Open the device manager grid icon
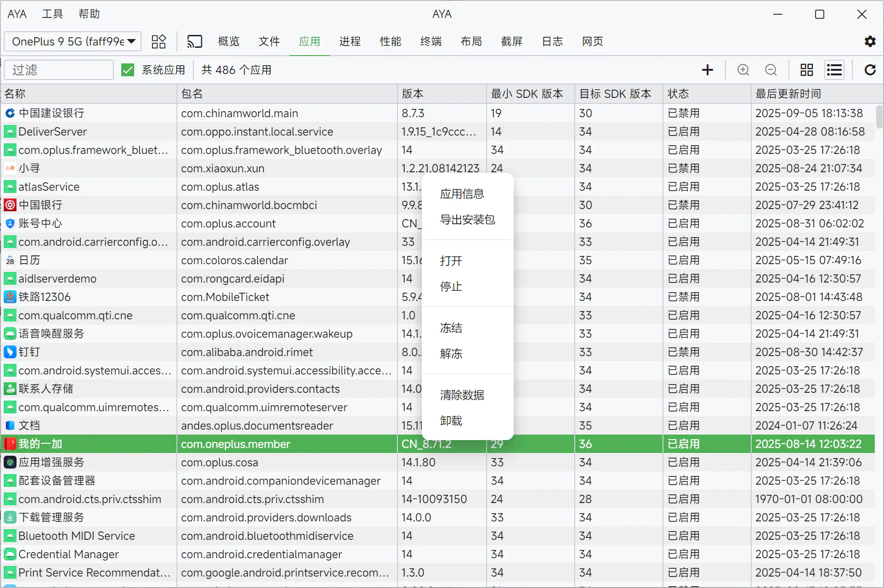Image resolution: width=884 pixels, height=588 pixels. [159, 41]
